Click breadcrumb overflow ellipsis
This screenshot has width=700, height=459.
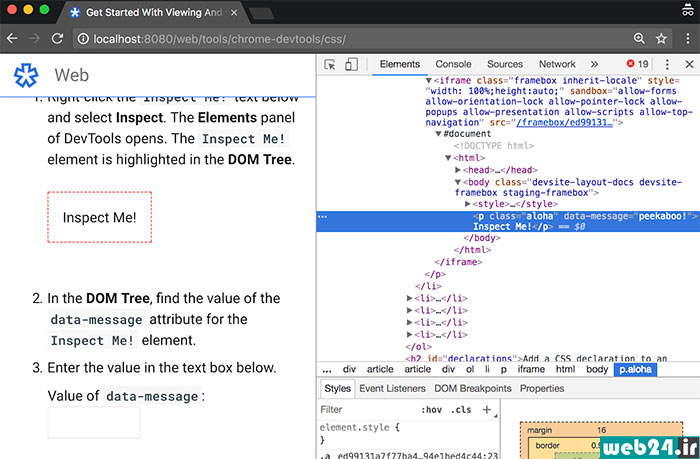tap(327, 370)
